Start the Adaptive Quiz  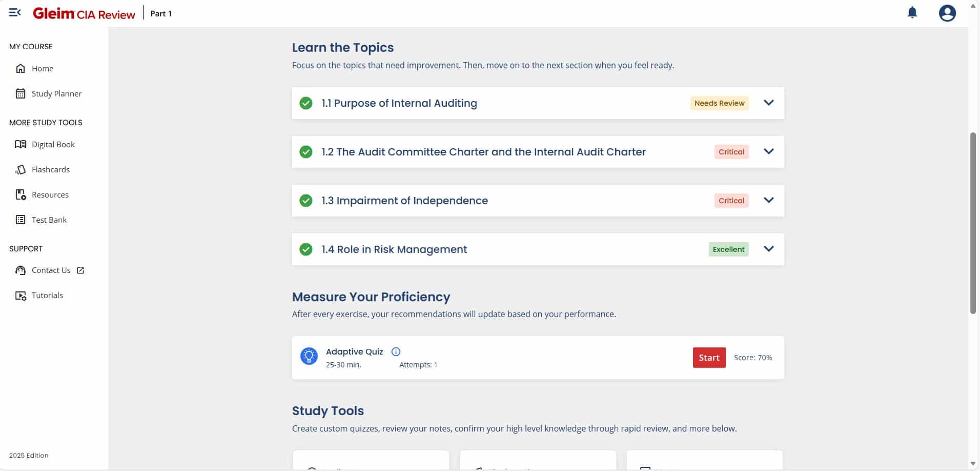709,358
